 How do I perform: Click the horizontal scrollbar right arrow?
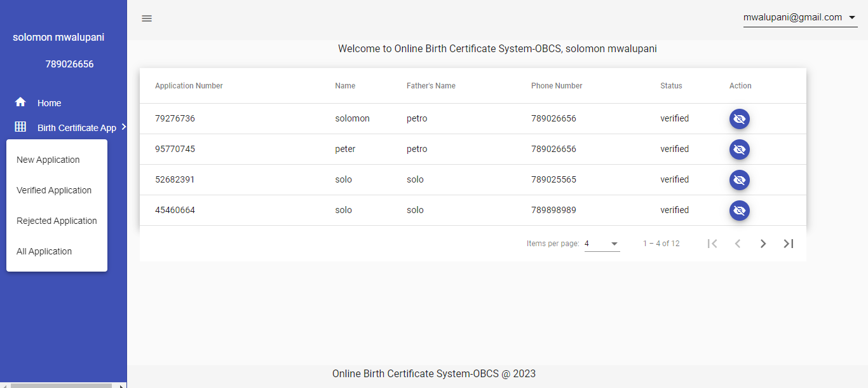123,385
